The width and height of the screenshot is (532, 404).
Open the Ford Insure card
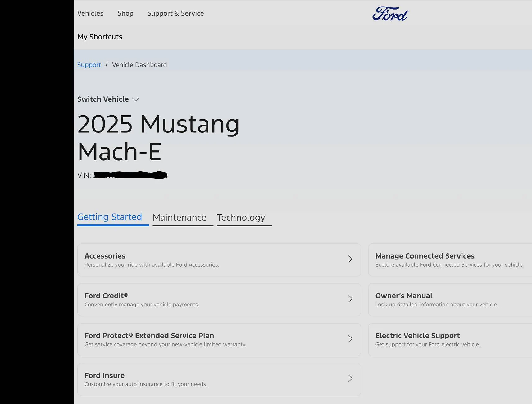pyautogui.click(x=219, y=379)
